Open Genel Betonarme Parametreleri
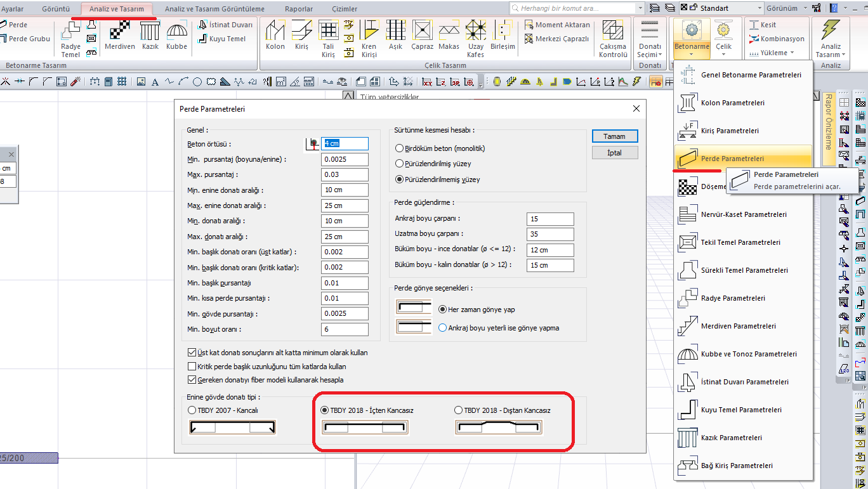Viewport: 868px width, 489px height. tap(744, 75)
